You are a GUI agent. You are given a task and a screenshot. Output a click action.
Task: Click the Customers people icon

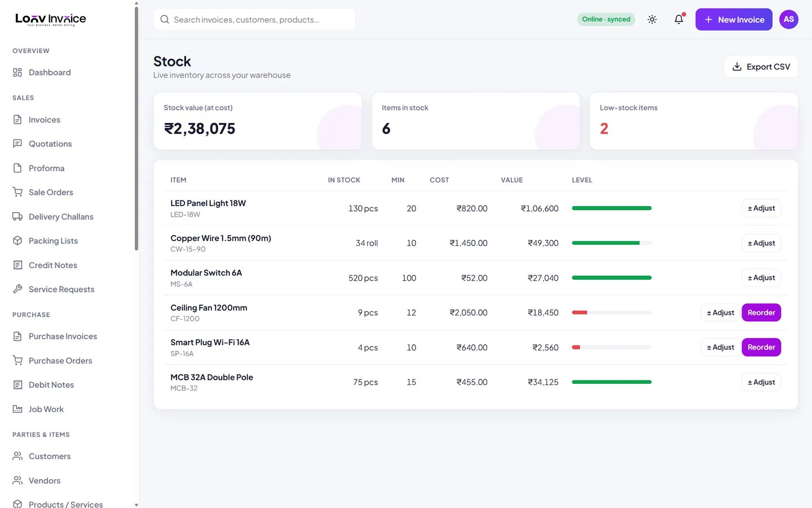(x=17, y=456)
